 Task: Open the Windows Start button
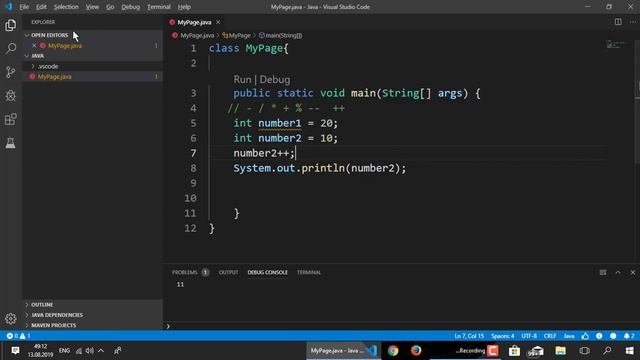coord(629,351)
